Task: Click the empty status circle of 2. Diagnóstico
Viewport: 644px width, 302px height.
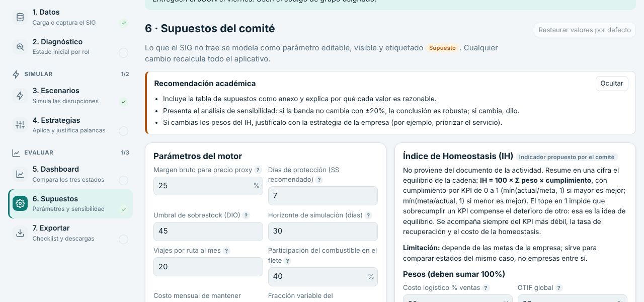Action: point(123,52)
